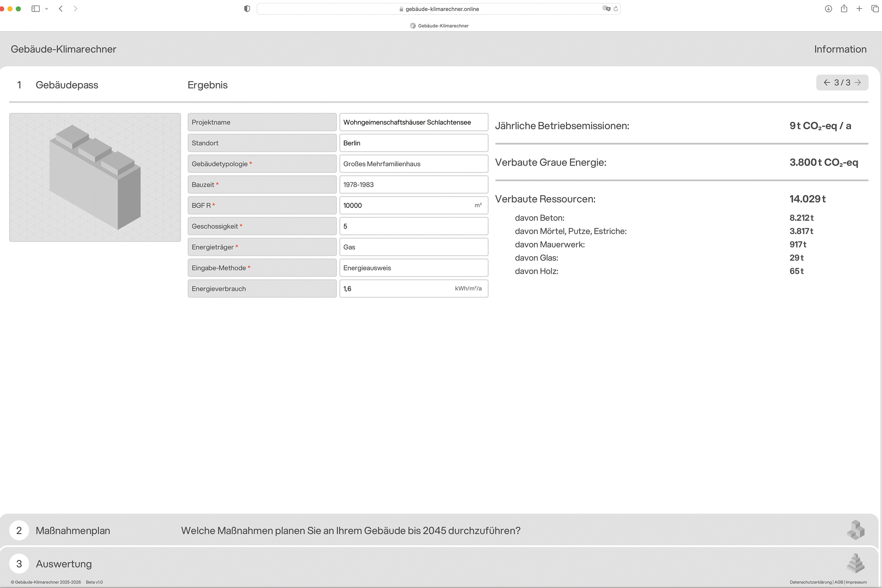This screenshot has width=882, height=588.
Task: Edit the BGF R field with 10000
Action: 414,205
